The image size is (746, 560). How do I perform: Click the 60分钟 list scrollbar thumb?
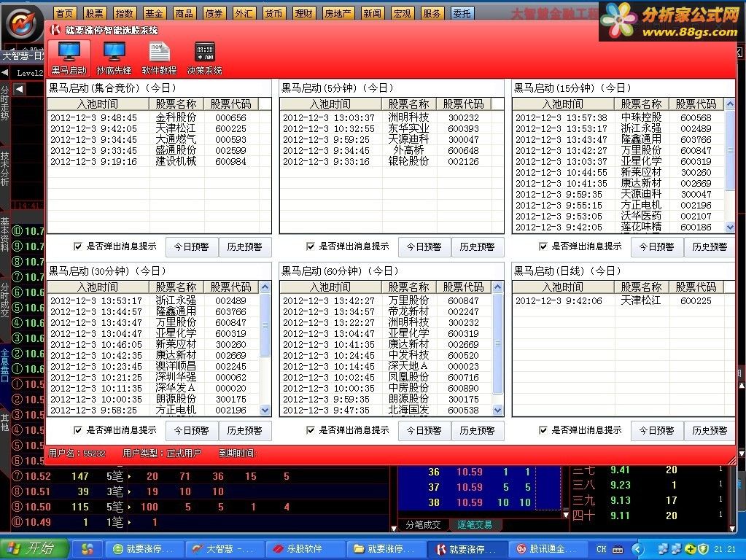click(497, 343)
